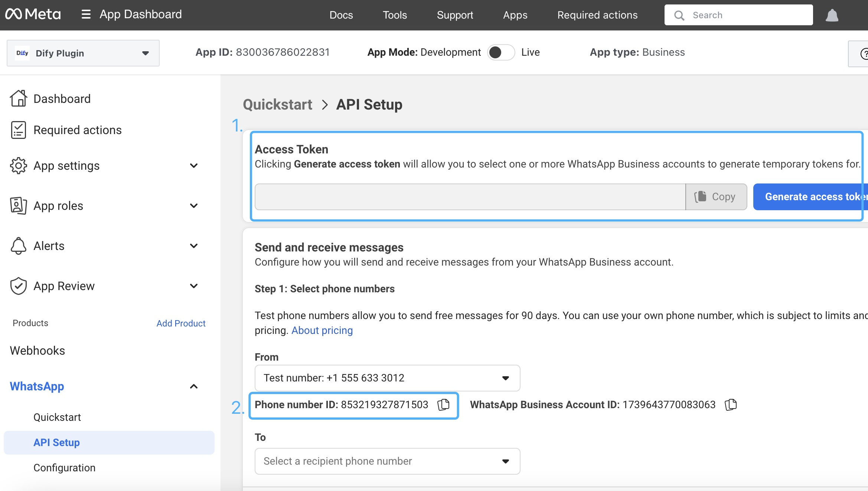Viewport: 868px width, 491px height.
Task: Open the About pricing link
Action: [322, 330]
